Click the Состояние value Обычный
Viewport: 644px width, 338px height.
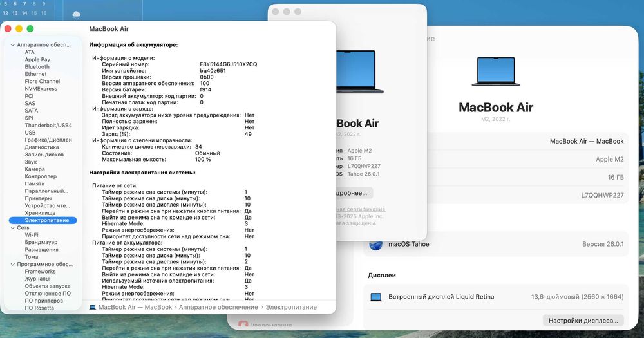click(x=207, y=153)
